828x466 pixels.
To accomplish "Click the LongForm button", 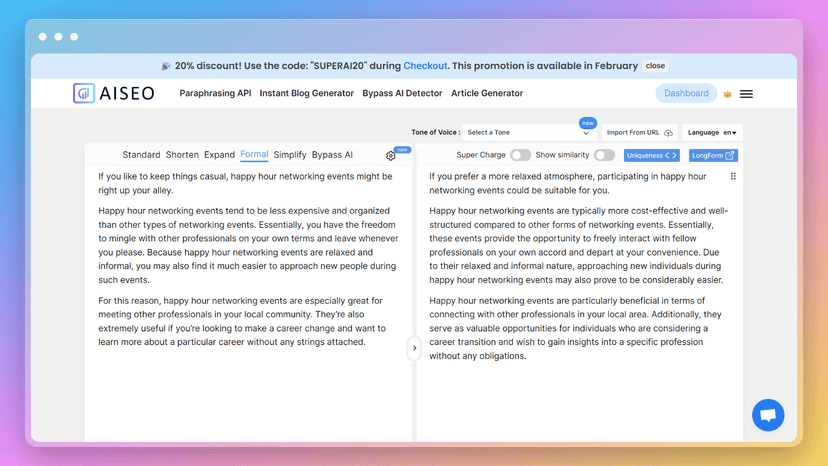I will (713, 155).
